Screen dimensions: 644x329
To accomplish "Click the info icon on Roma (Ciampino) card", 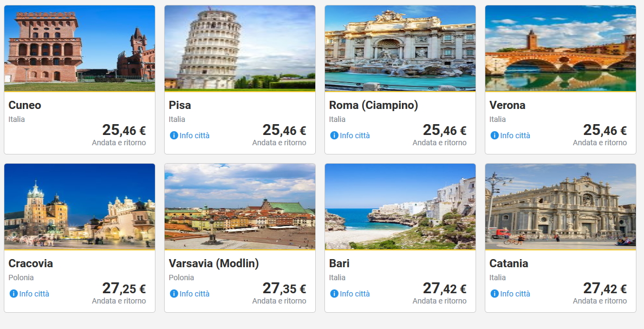I will click(334, 136).
